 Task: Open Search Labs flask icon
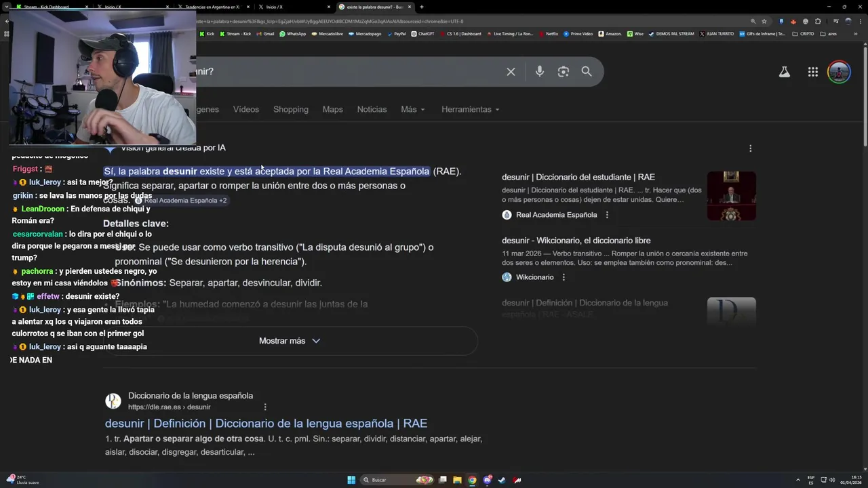785,72
